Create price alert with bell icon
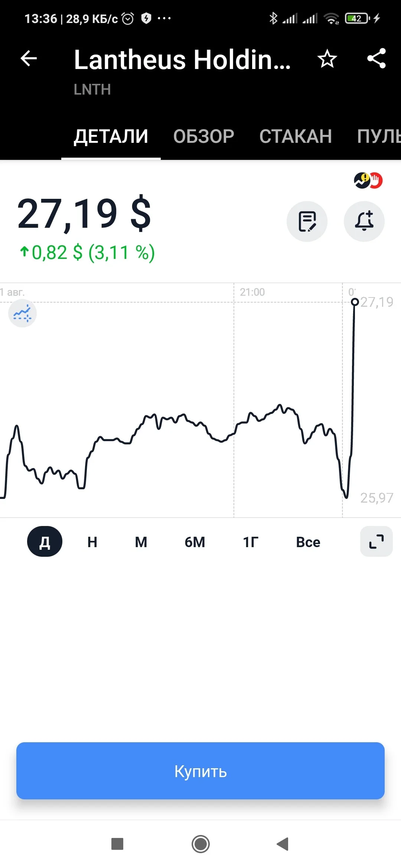The width and height of the screenshot is (401, 868). pyautogui.click(x=364, y=221)
